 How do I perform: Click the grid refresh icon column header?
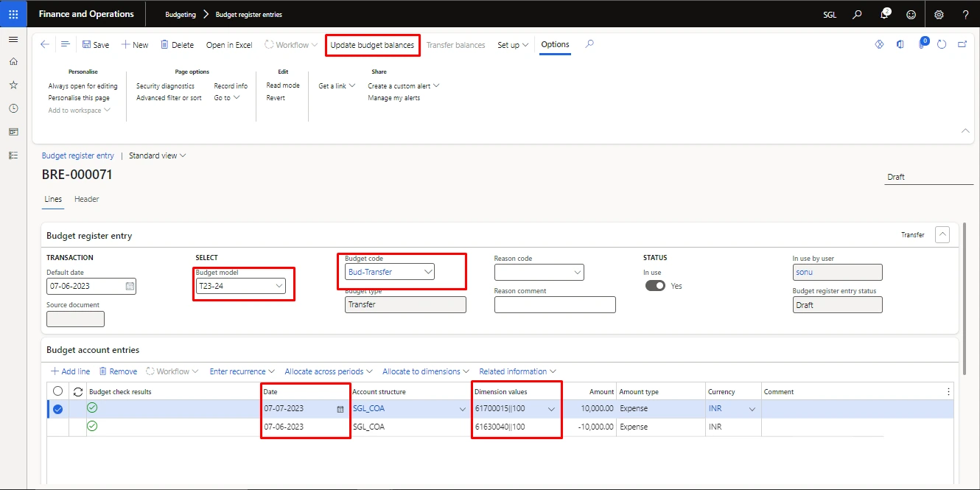click(78, 391)
